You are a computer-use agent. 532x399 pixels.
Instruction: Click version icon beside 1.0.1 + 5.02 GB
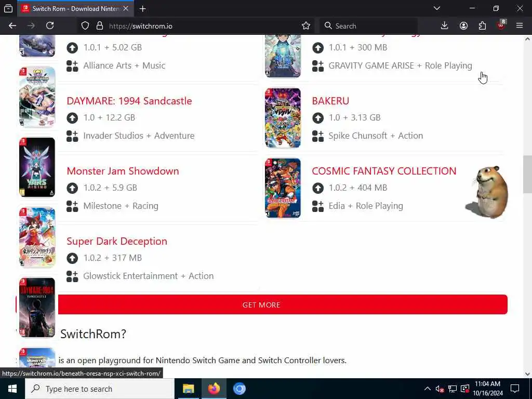pyautogui.click(x=72, y=48)
